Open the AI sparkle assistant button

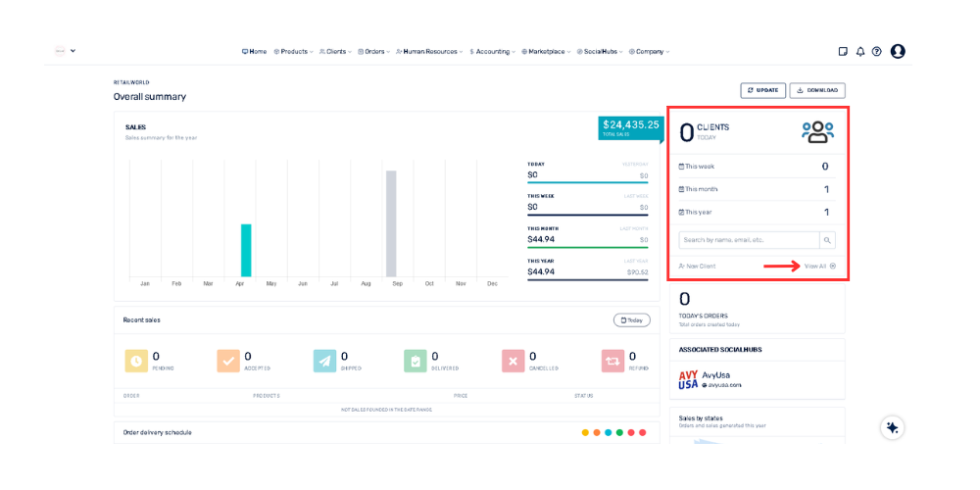[x=892, y=427]
